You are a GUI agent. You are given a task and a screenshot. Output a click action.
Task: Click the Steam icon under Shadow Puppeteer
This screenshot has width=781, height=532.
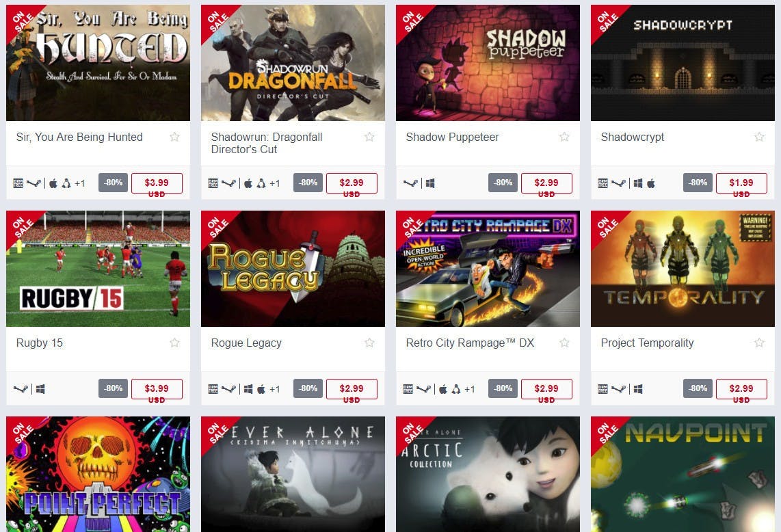(x=410, y=183)
